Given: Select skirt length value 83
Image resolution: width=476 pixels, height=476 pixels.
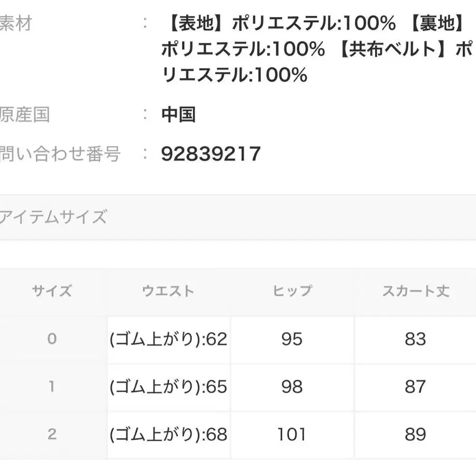Looking at the screenshot, I should pyautogui.click(x=416, y=339).
